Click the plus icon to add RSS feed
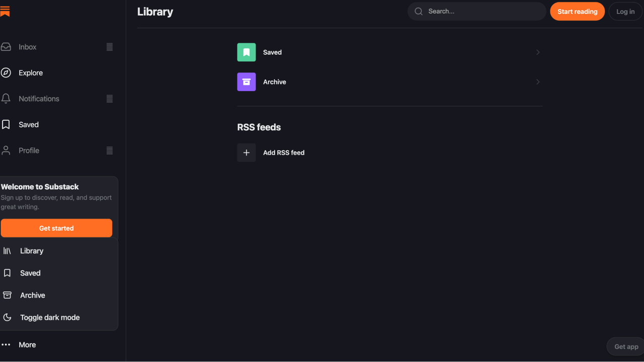The image size is (644, 362). [x=246, y=152]
